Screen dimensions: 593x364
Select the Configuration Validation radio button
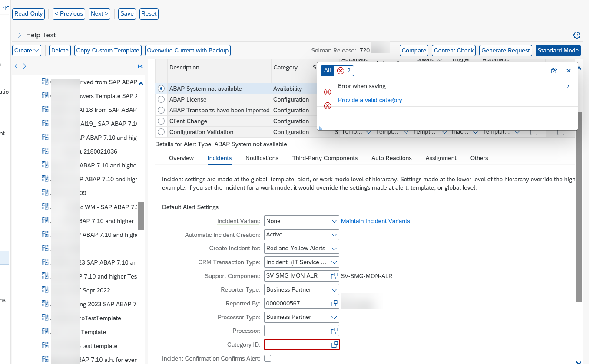[x=161, y=132]
